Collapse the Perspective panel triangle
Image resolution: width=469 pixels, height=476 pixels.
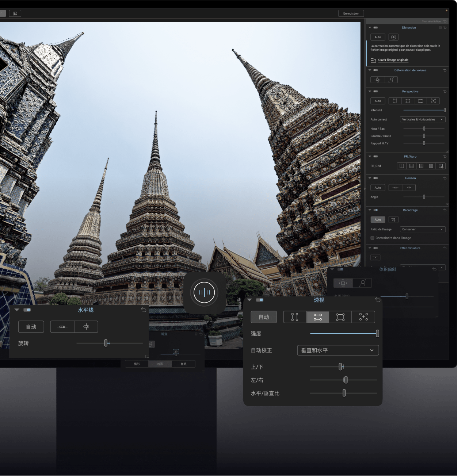pyautogui.click(x=370, y=92)
